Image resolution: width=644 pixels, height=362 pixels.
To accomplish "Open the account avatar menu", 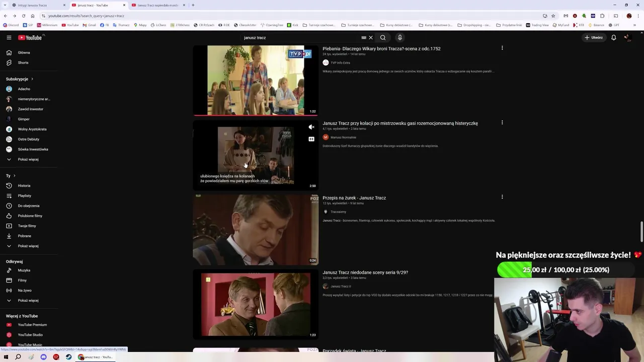I will coord(627,38).
